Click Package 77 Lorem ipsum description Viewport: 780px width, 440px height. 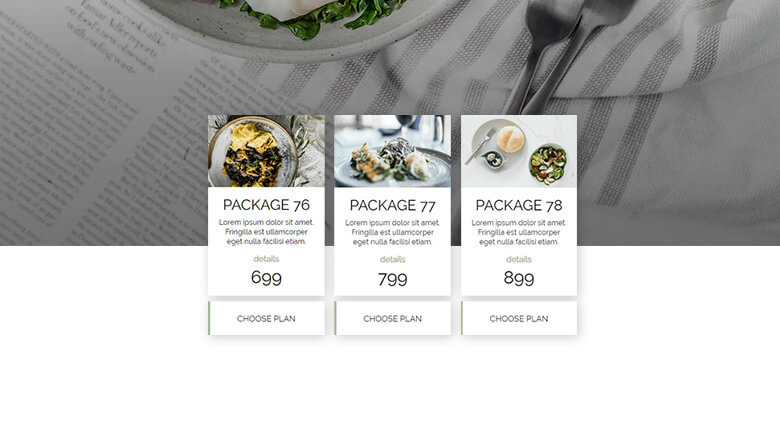pos(392,233)
